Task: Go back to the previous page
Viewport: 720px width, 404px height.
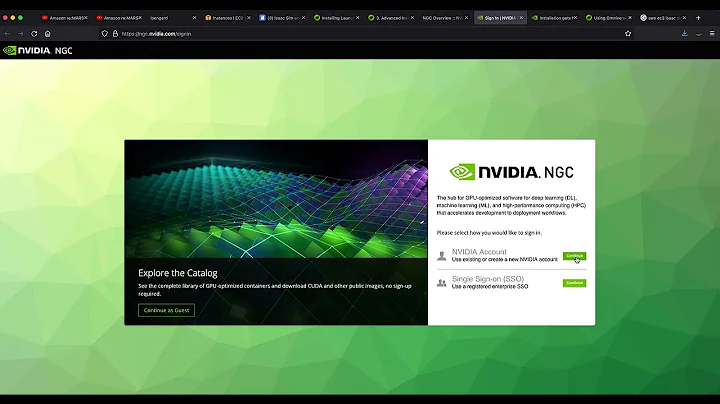Action: [x=7, y=34]
